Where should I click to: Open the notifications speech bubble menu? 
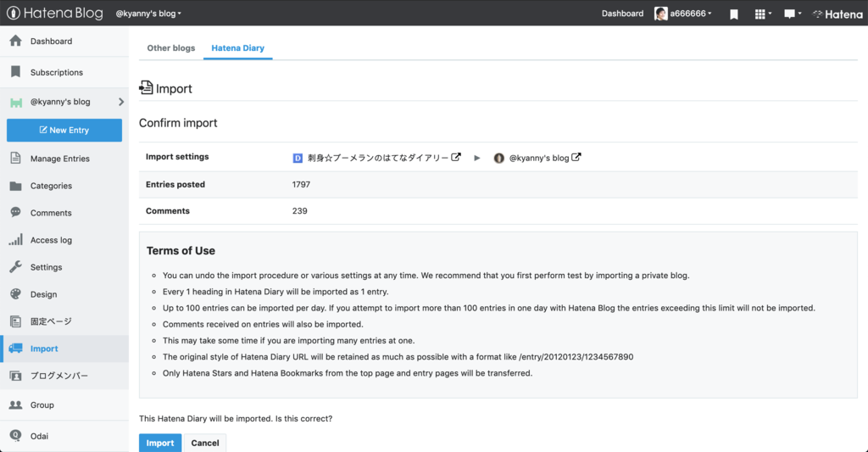point(792,14)
